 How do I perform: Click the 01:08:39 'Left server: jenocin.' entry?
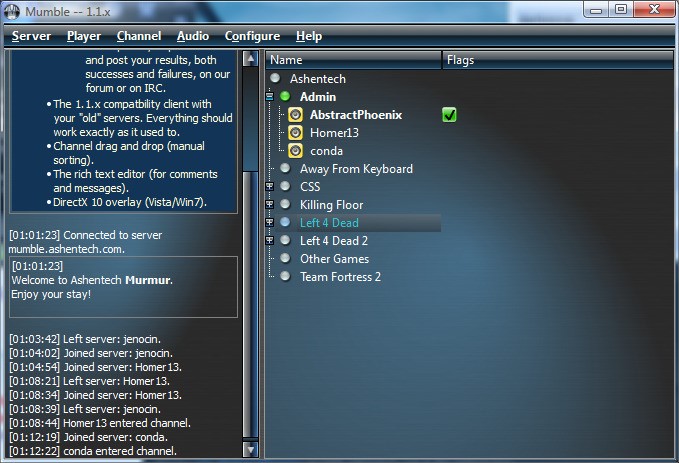click(x=85, y=409)
